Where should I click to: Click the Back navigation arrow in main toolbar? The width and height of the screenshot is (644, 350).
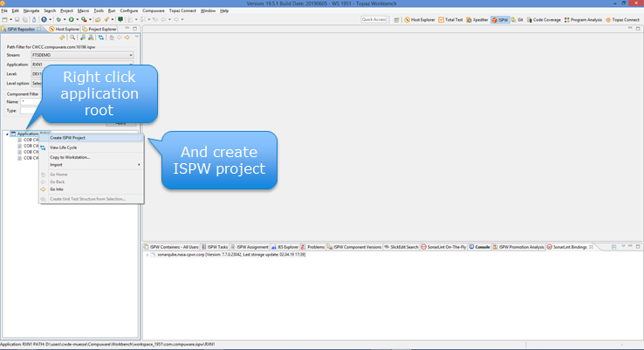(x=163, y=20)
